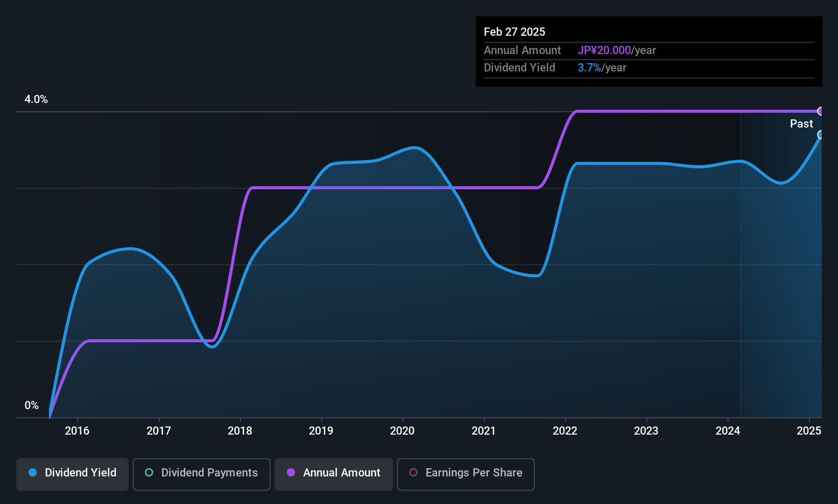838x504 pixels.
Task: Toggle the Dividend Yield legend button
Action: point(72,474)
